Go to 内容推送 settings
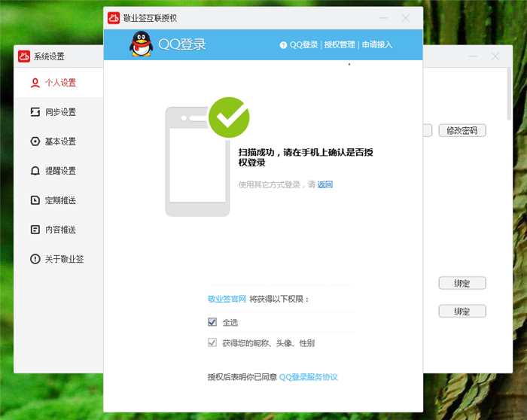527x420 pixels. pos(59,230)
